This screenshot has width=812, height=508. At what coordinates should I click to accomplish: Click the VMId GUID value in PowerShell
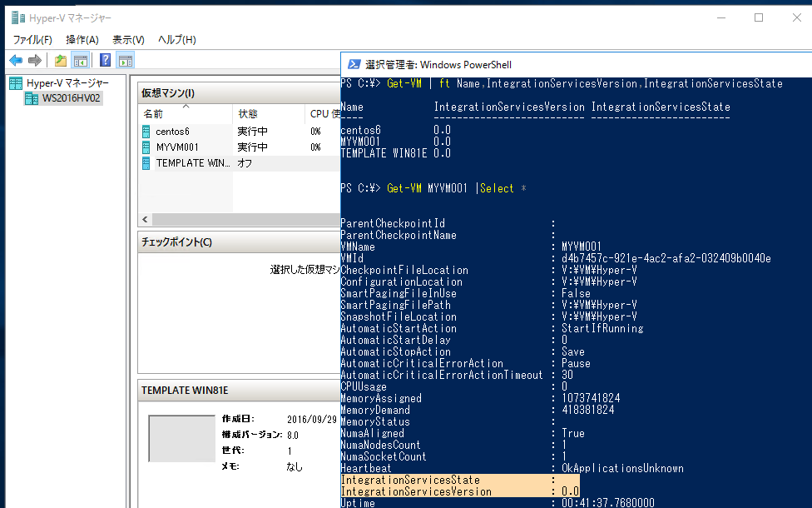[x=666, y=258]
